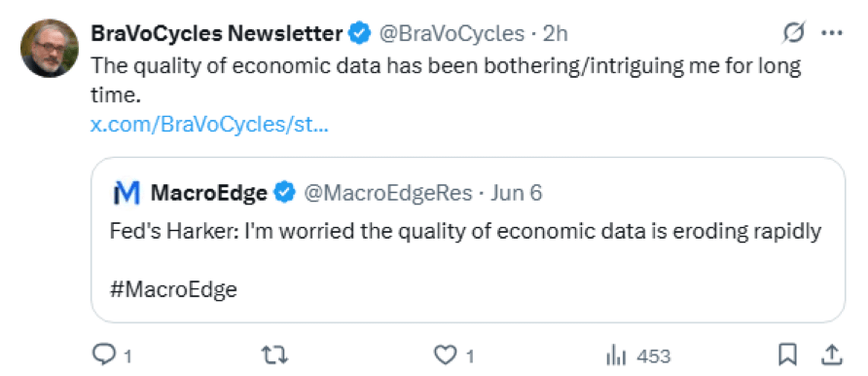Follow the x.com/BraVoCycles/st... link

pos(209,125)
